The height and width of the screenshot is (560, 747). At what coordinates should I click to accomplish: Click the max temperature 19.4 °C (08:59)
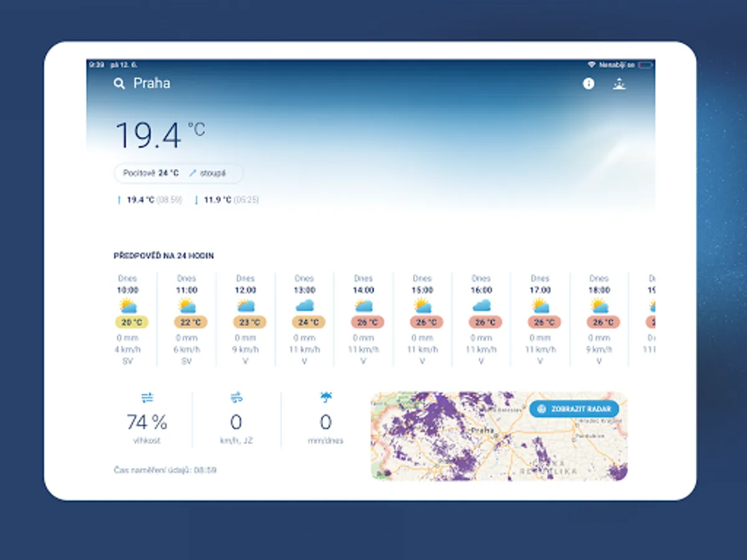pyautogui.click(x=149, y=200)
